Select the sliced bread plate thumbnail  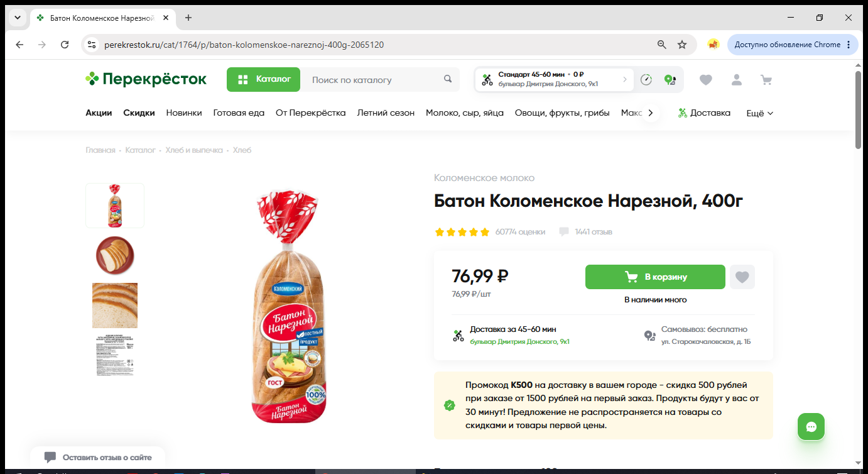click(x=115, y=255)
